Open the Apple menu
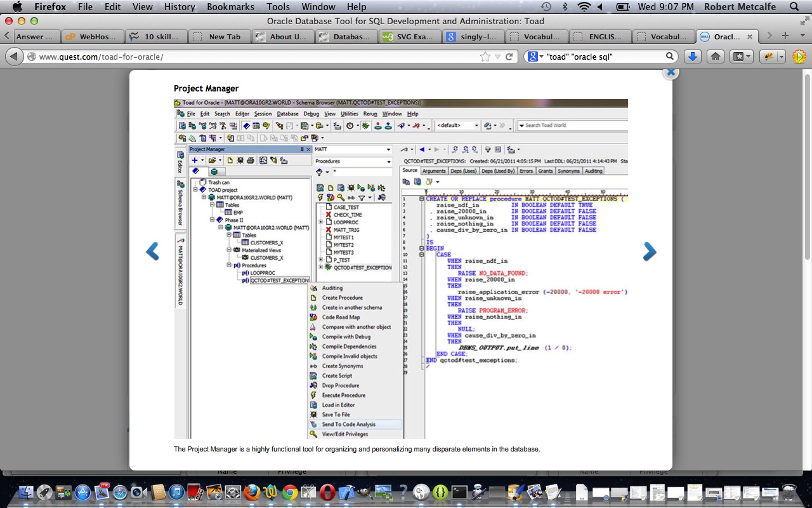 click(x=17, y=7)
